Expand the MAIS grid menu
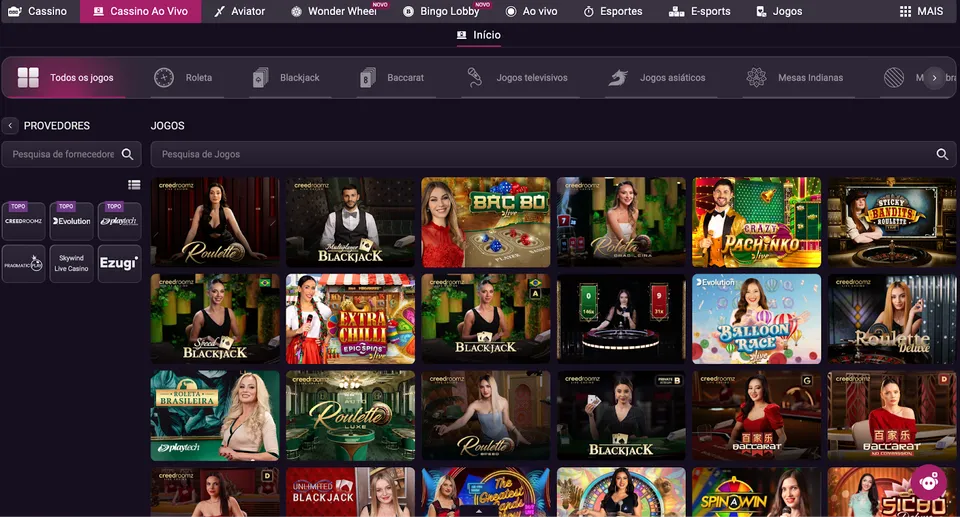The height and width of the screenshot is (517, 960). pyautogui.click(x=921, y=11)
